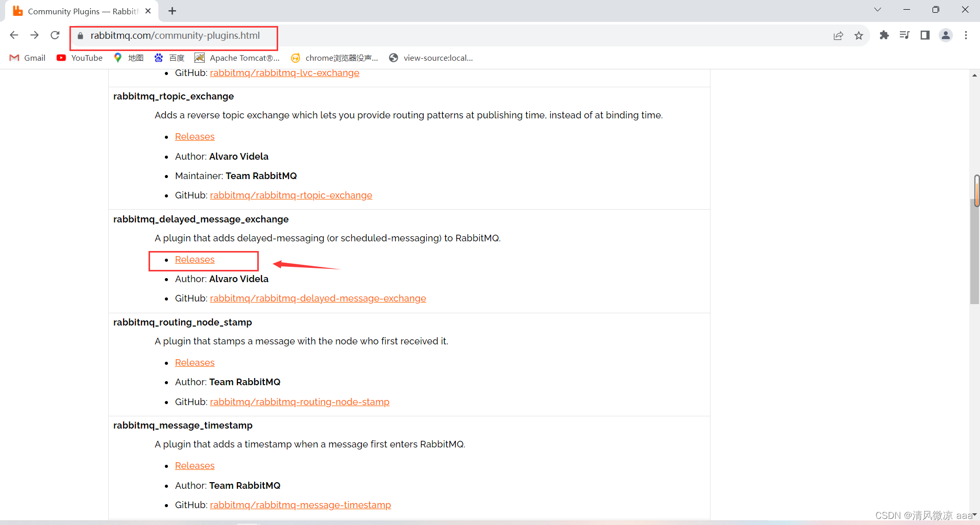
Task: Open the chrome浏览器没声 bookmark
Action: 335,58
